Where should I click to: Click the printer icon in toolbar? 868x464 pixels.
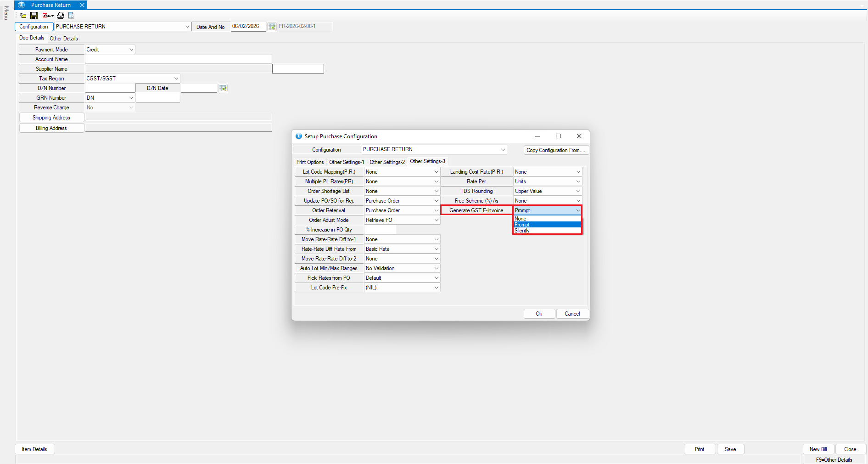tap(61, 16)
